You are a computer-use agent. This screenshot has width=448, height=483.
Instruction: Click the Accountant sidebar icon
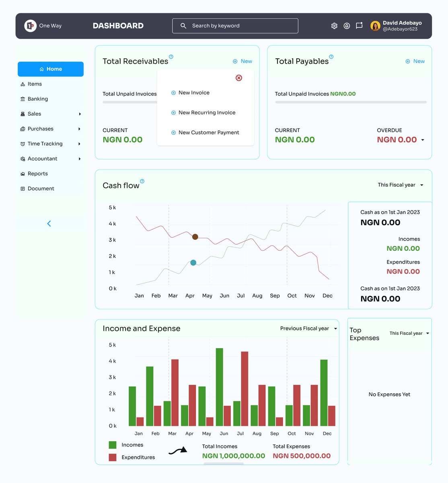coord(23,159)
